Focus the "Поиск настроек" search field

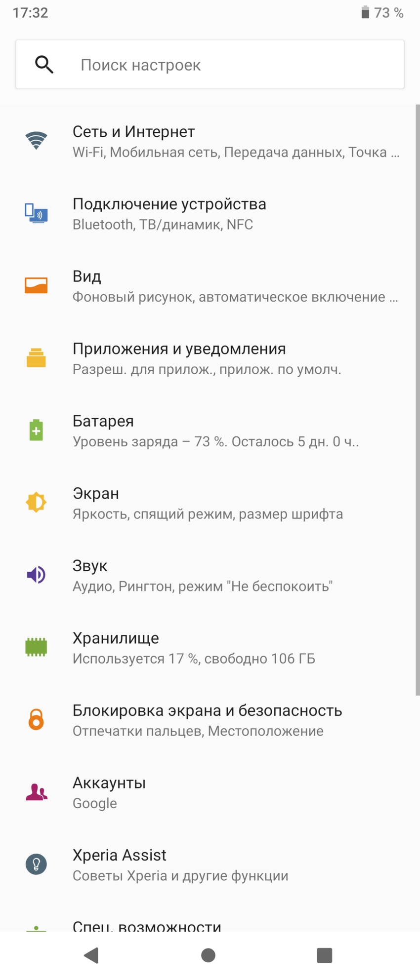pyautogui.click(x=237, y=65)
